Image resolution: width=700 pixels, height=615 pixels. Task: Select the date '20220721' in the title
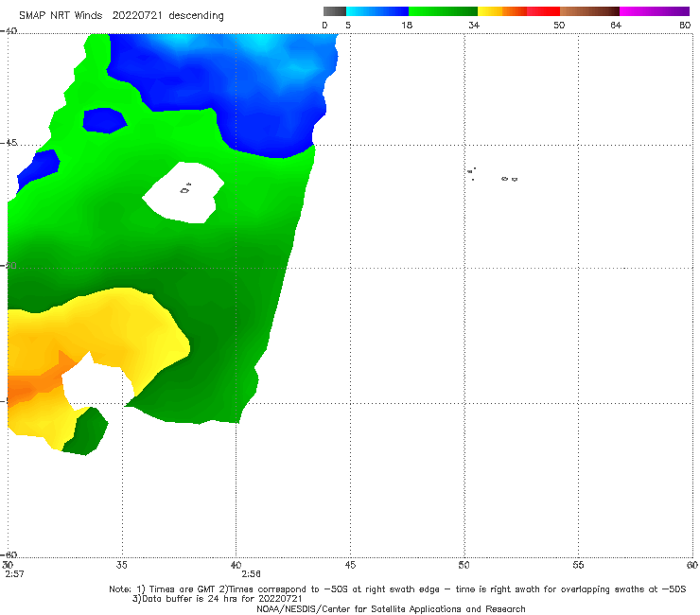point(136,15)
